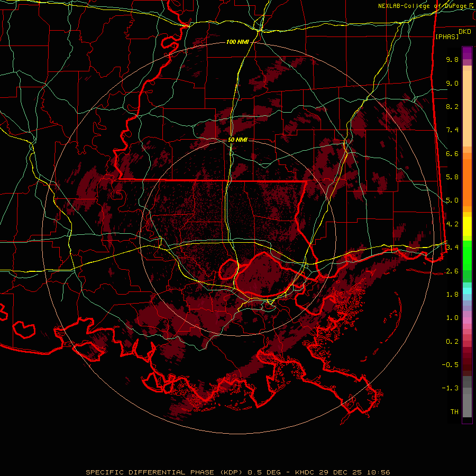Click the 9.0 value on the scale

pos(452,83)
